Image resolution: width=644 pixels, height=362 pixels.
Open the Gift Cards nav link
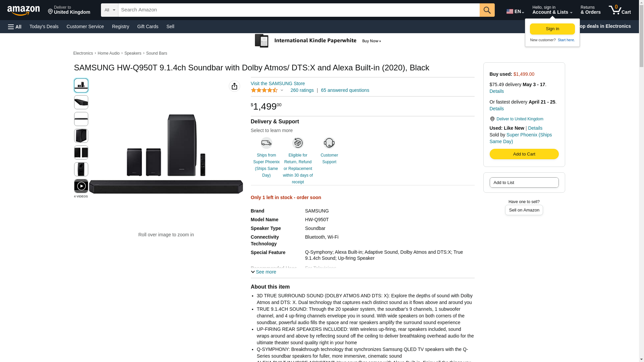tap(148, 26)
